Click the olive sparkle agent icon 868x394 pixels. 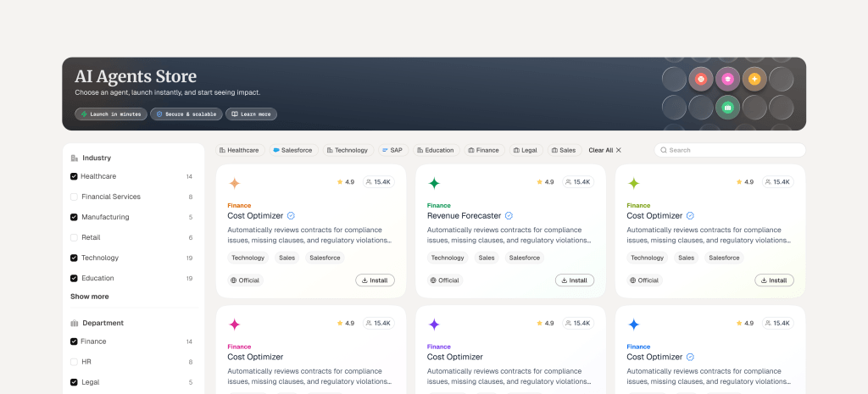(634, 183)
